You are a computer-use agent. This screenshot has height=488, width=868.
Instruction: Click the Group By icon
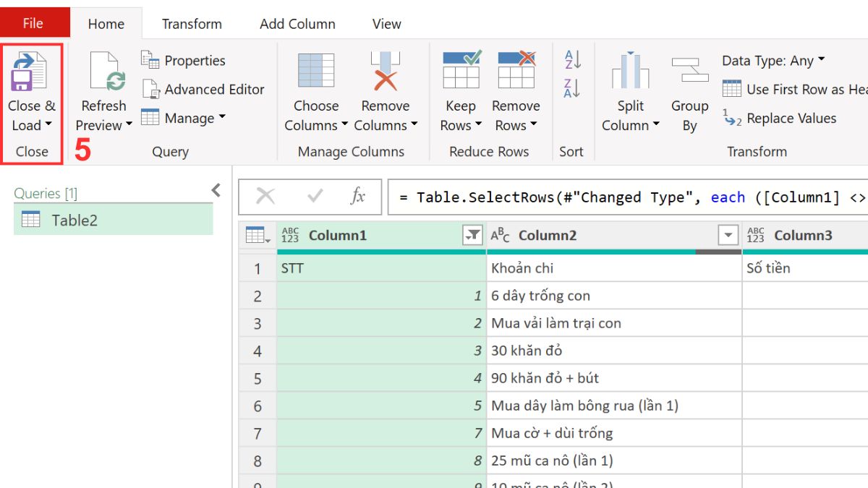[690, 71]
